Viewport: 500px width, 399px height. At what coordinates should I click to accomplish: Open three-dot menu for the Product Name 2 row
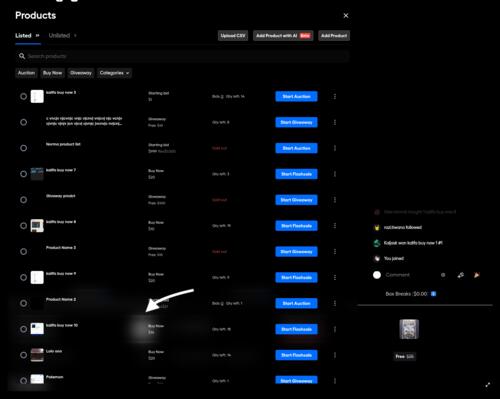click(x=335, y=303)
